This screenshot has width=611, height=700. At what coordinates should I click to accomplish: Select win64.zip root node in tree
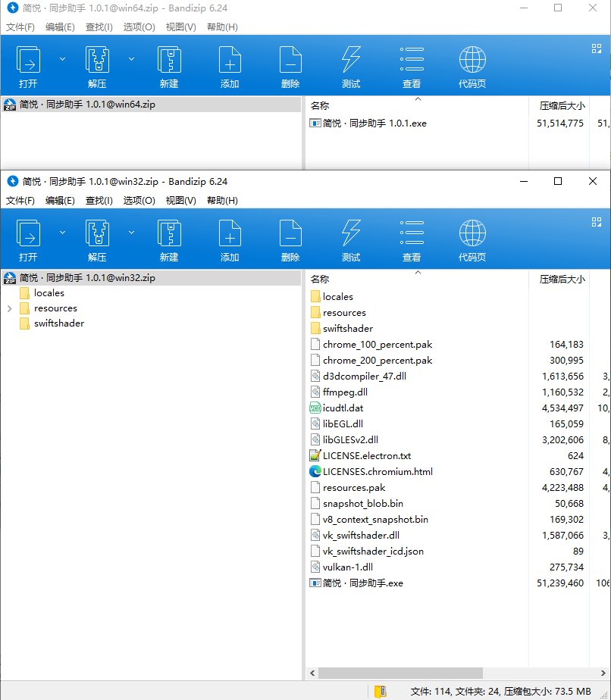tap(151, 105)
